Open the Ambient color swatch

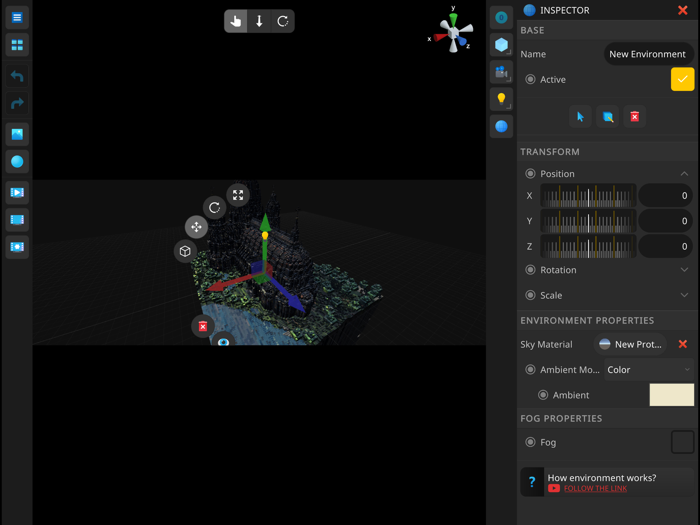671,395
